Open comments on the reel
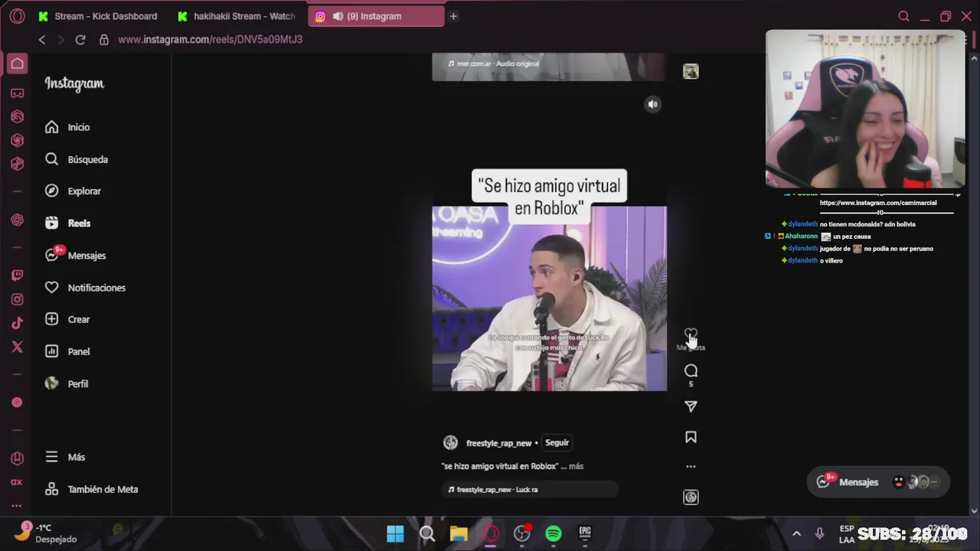The height and width of the screenshot is (551, 980). tap(691, 371)
